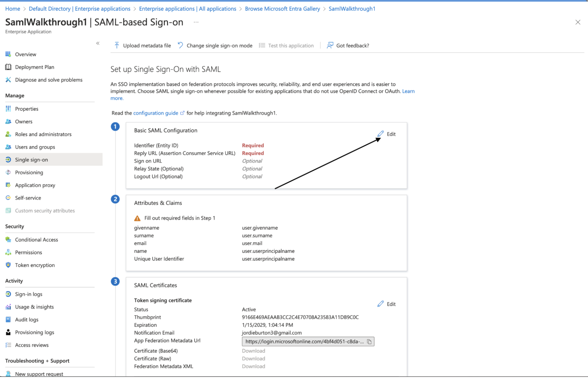Viewport: 588px width, 378px height.
Task: Click the Deployment Plan book icon
Action: (8, 67)
